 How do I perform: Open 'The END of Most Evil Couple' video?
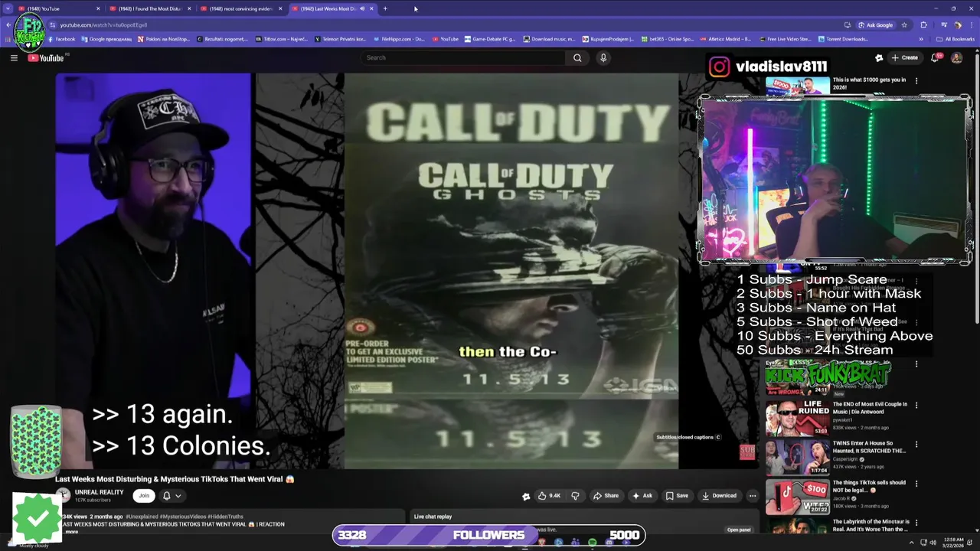(x=870, y=408)
